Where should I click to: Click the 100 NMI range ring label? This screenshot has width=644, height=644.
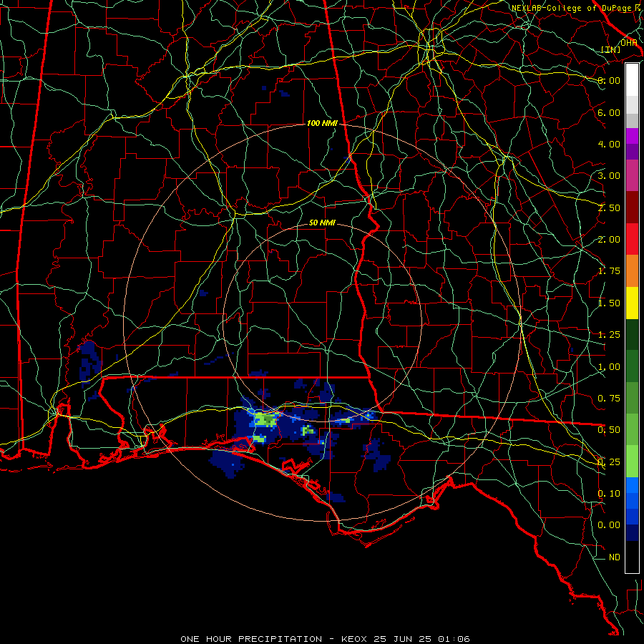(322, 123)
